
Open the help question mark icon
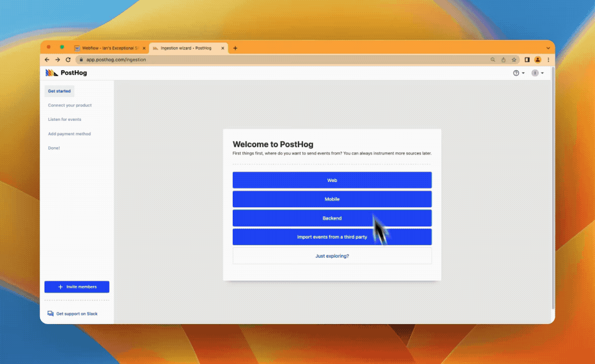515,73
